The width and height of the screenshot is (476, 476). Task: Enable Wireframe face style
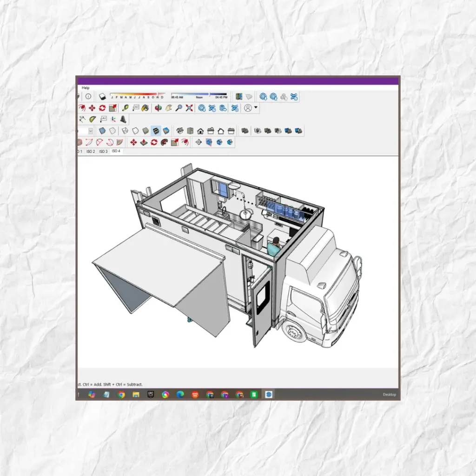(x=126, y=131)
